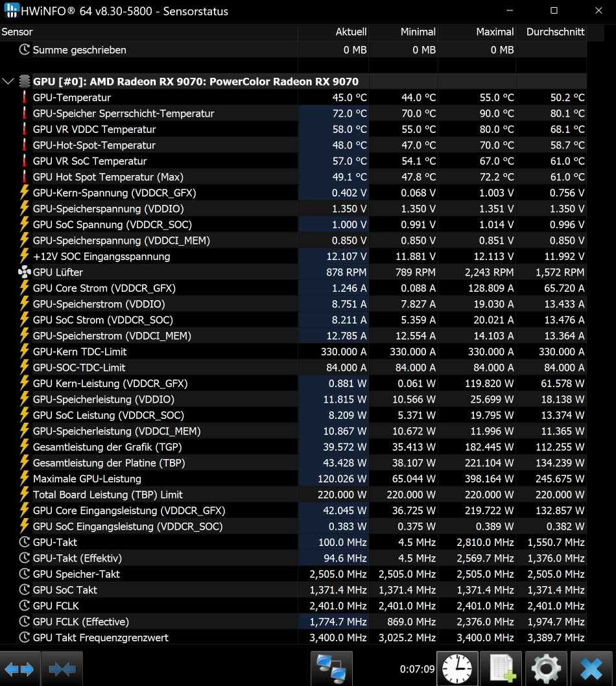Select the GPU-Takt (Effektiv) row
Image resolution: width=616 pixels, height=686 pixels.
[x=293, y=558]
